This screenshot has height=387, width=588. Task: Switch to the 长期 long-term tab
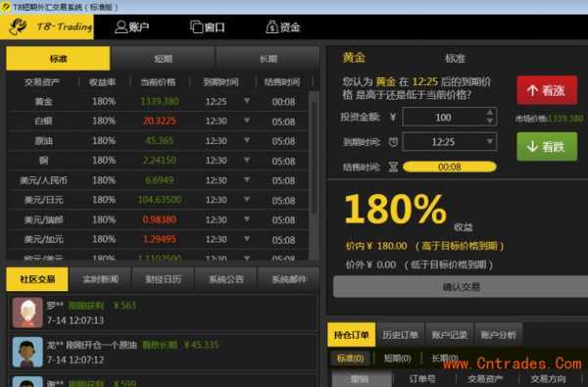tap(268, 59)
